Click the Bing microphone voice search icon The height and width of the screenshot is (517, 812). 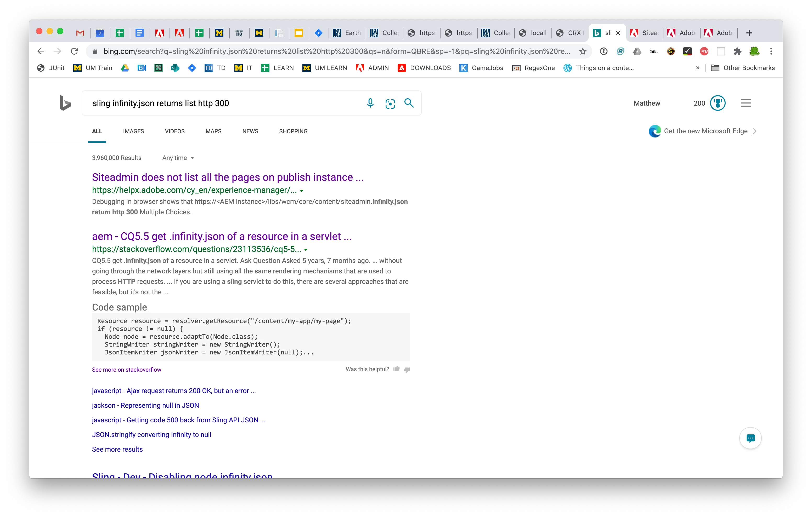point(370,103)
